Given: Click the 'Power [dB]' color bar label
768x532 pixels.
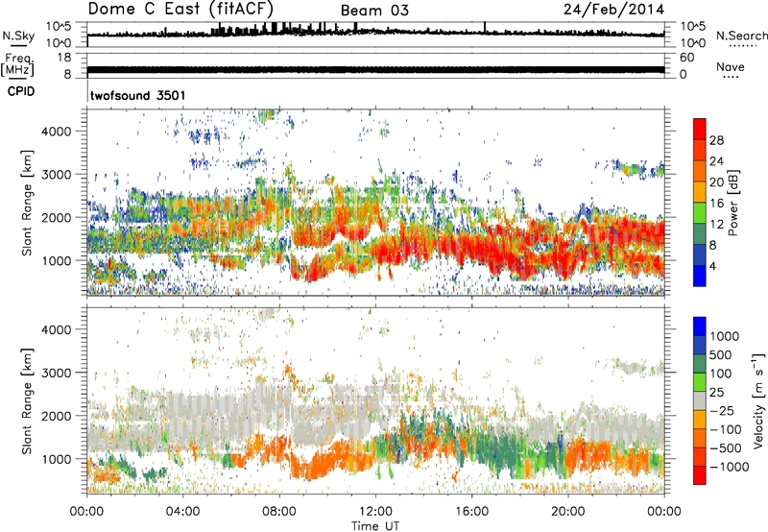Looking at the screenshot, I should click(733, 203).
